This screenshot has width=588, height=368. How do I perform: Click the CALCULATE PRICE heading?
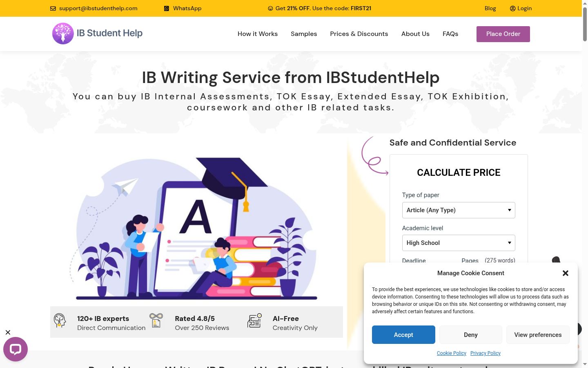coord(459,173)
